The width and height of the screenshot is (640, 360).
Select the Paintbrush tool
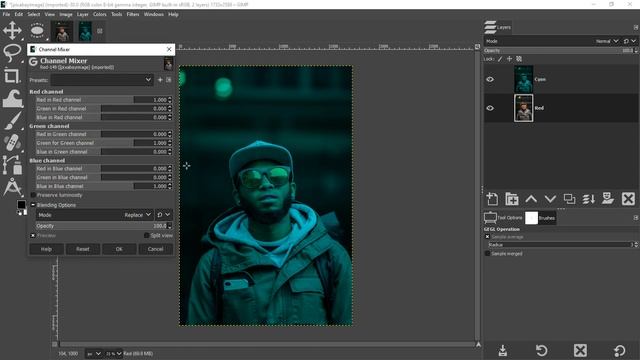[x=12, y=121]
